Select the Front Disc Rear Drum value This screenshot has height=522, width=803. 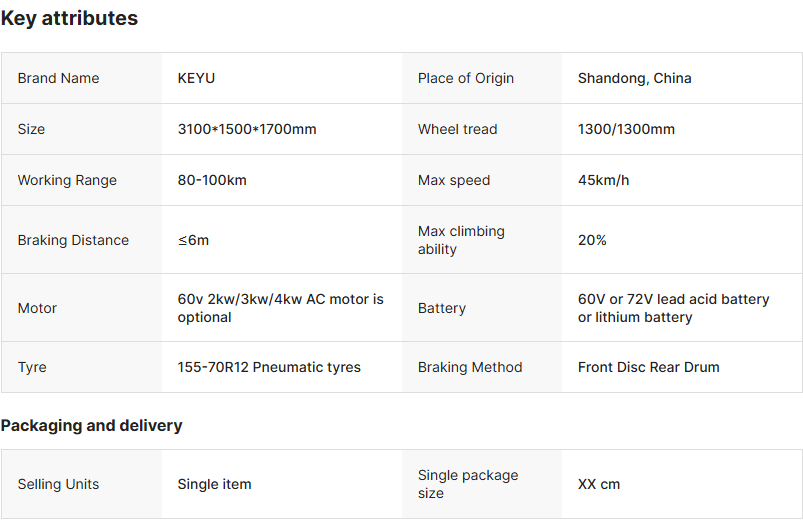[x=648, y=367]
